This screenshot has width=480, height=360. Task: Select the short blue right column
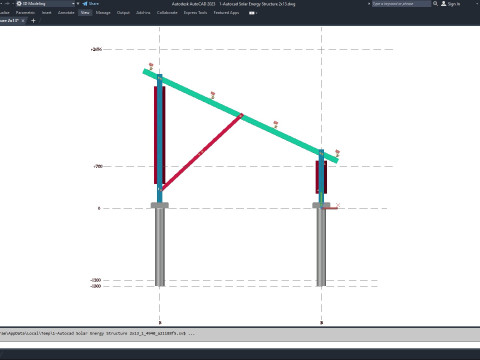tap(321, 177)
